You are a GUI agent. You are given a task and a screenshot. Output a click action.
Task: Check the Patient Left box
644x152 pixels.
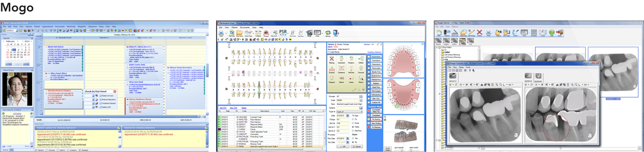click(x=100, y=107)
